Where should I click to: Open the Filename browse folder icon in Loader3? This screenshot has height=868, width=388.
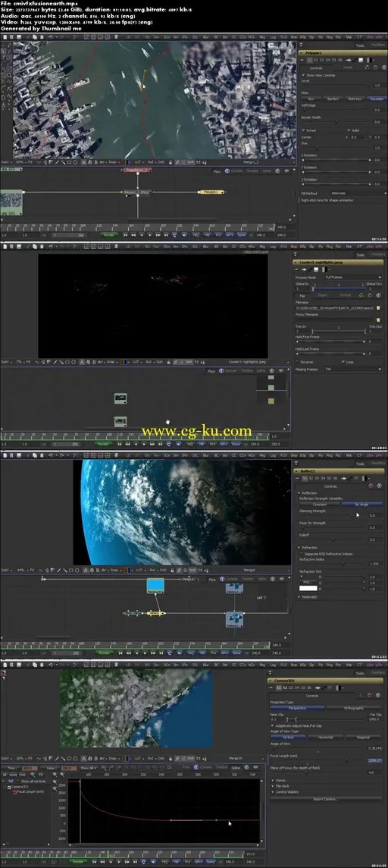point(379,307)
